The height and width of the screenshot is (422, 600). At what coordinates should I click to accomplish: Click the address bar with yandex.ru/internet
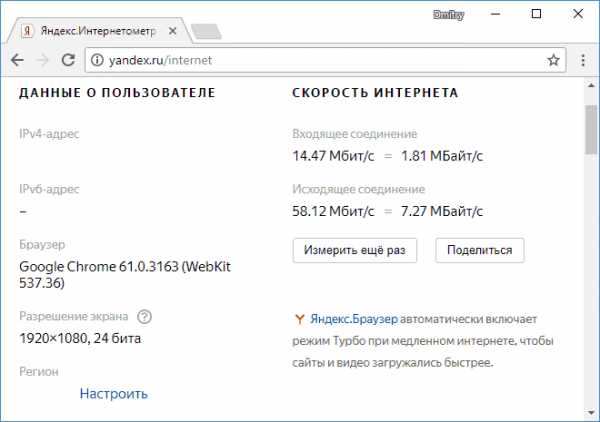pos(325,60)
